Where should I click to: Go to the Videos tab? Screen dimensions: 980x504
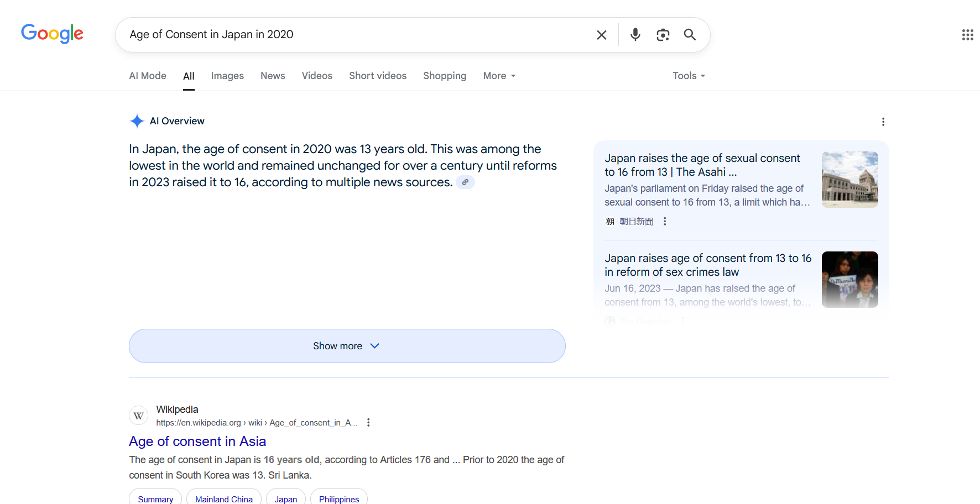[317, 76]
